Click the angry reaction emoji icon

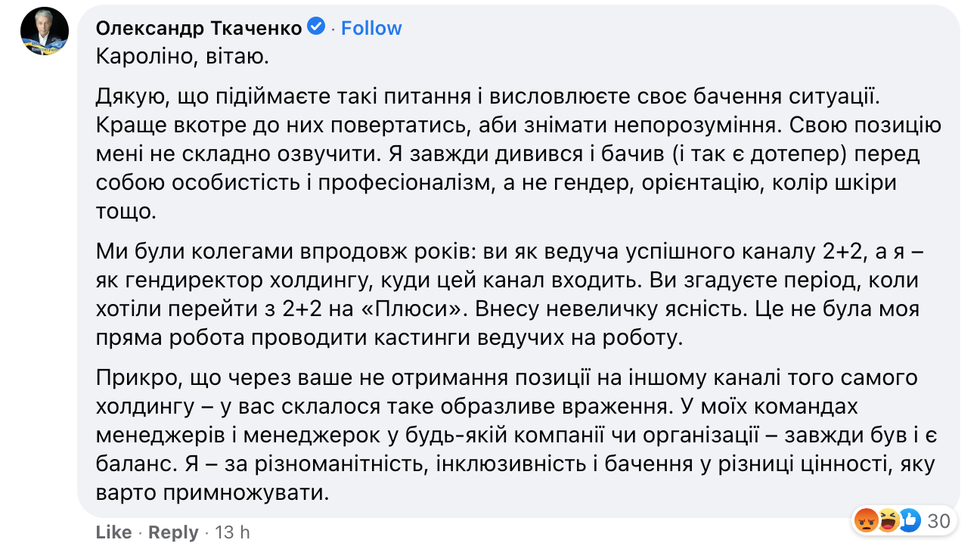point(865,520)
